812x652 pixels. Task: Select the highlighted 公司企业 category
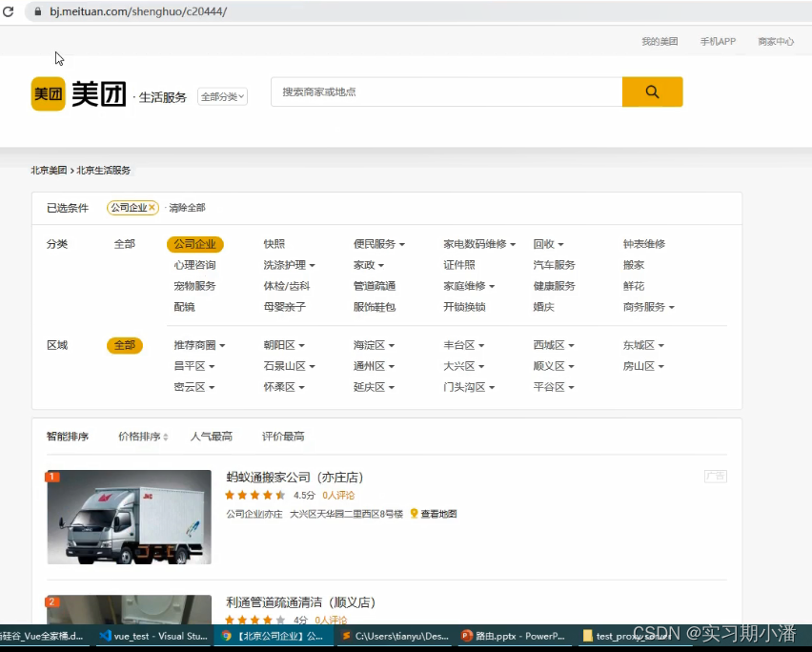pos(194,244)
